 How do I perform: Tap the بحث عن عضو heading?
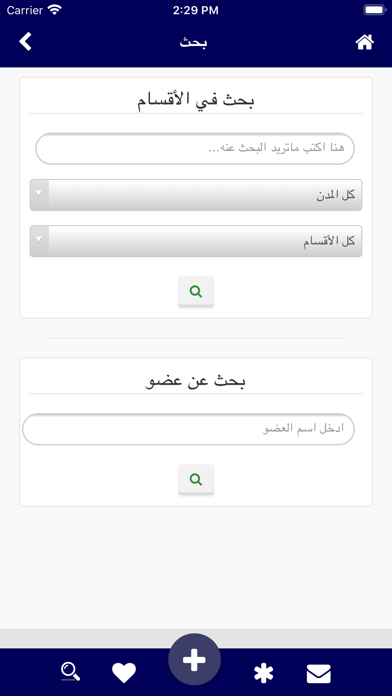point(195,381)
